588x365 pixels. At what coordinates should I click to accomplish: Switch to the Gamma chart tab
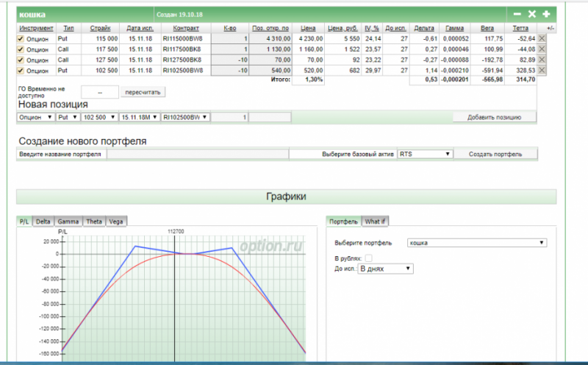68,221
